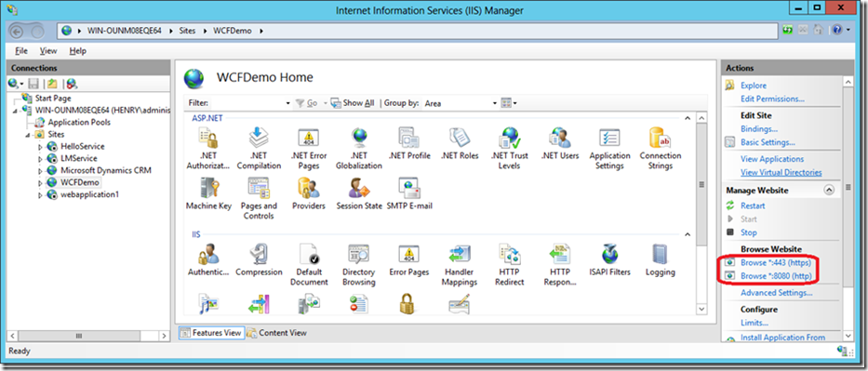Click the Help icon in address bar
868x371 pixels.
(837, 30)
